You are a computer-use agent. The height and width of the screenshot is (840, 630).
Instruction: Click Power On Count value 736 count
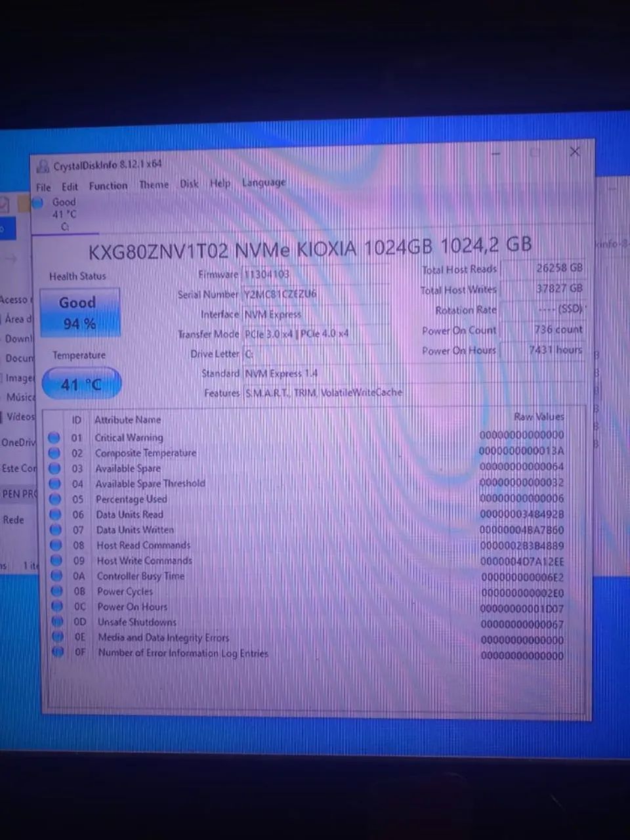[x=542, y=329]
